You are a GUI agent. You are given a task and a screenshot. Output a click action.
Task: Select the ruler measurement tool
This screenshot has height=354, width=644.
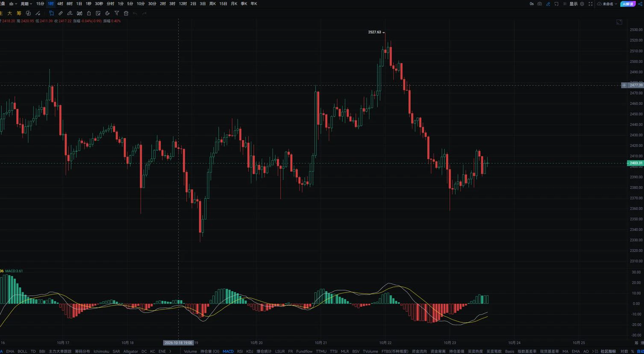(61, 13)
